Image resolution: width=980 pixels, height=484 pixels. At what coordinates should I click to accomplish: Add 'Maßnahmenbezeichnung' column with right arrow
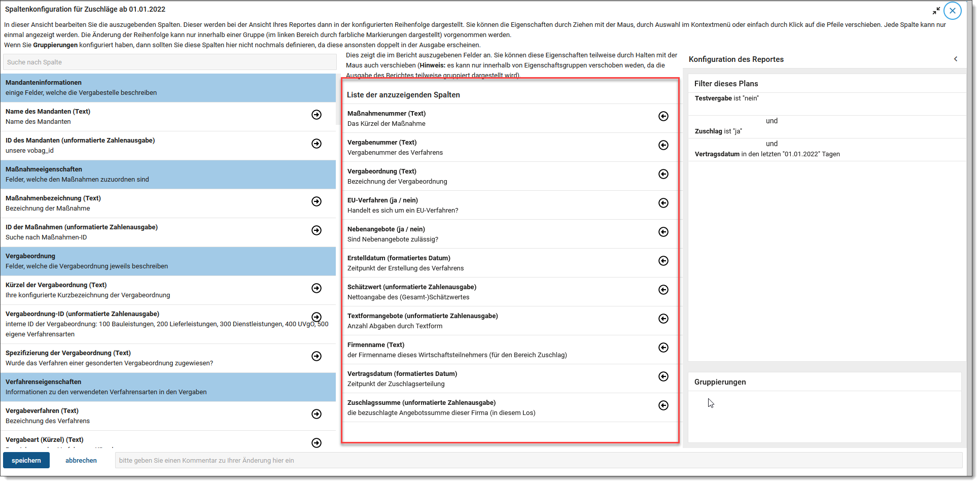(317, 201)
